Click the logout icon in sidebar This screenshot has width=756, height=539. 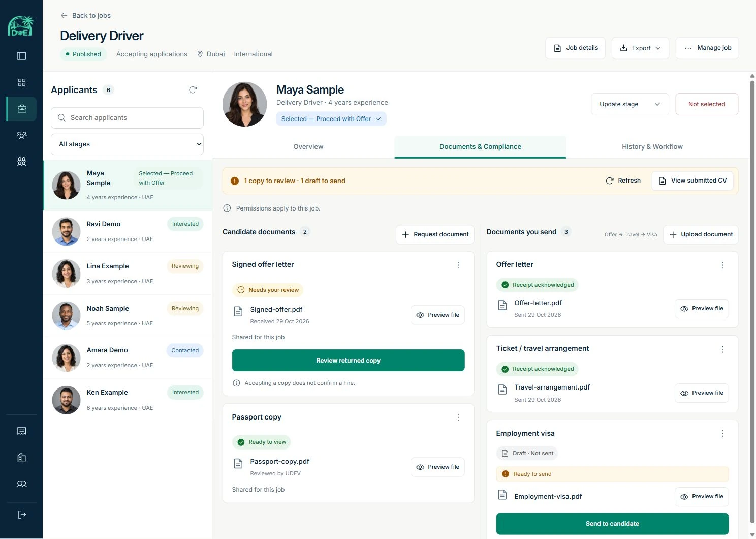(21, 515)
